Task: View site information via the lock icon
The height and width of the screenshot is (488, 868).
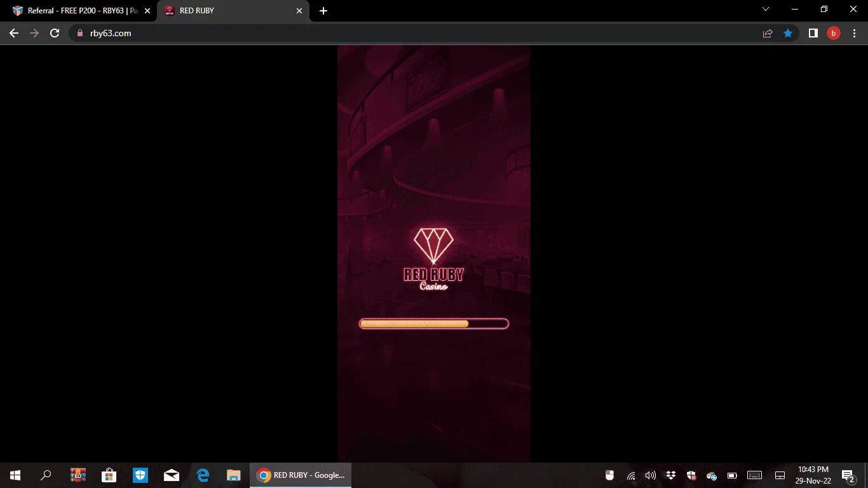Action: pyautogui.click(x=80, y=33)
